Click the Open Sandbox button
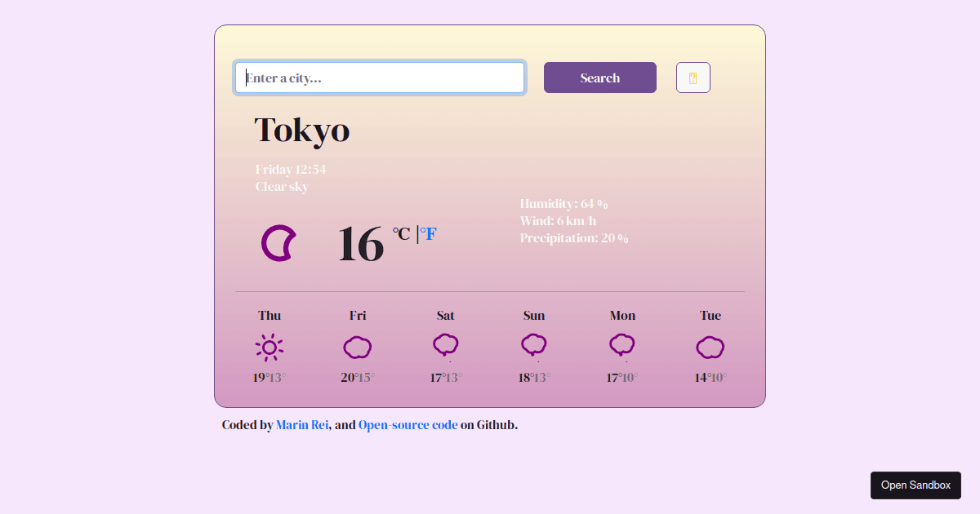This screenshot has height=514, width=980. coord(915,485)
